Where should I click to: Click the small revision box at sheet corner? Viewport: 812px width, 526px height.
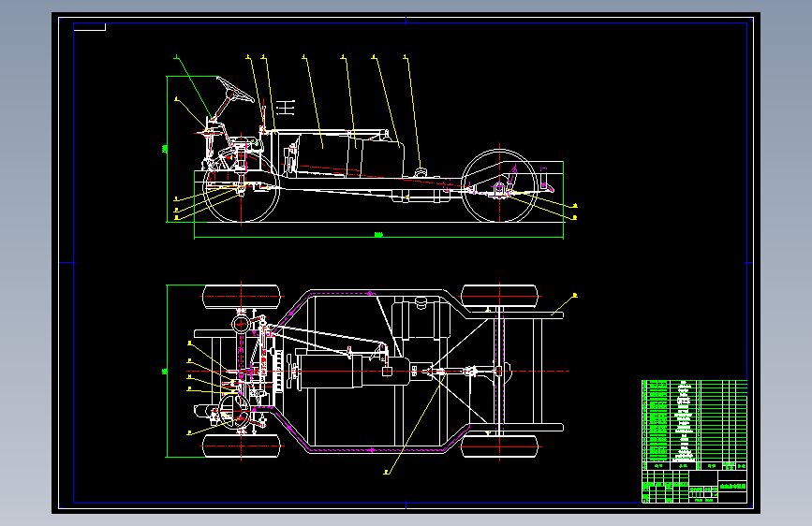90,27
